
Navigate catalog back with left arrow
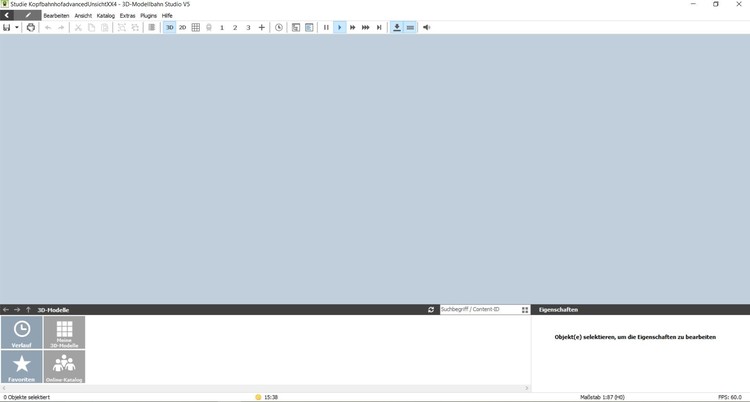coord(6,310)
